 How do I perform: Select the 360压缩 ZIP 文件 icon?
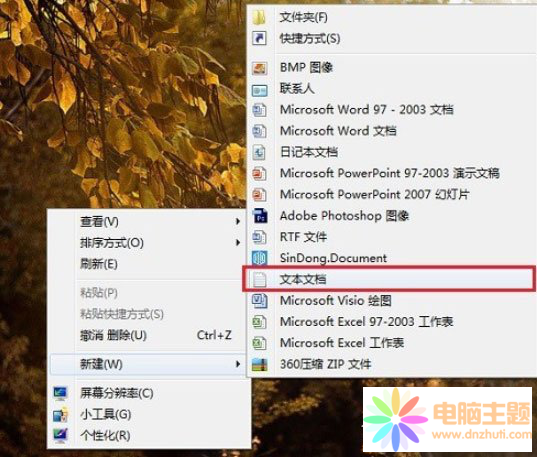[260, 365]
